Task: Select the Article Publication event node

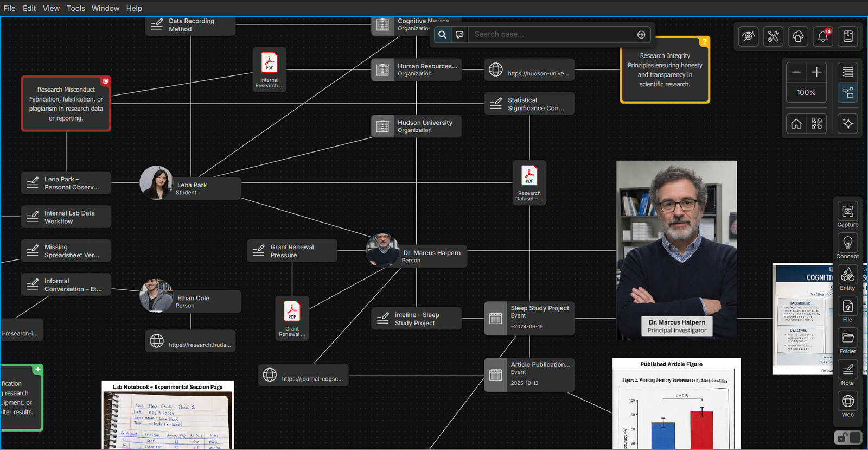Action: coord(529,375)
